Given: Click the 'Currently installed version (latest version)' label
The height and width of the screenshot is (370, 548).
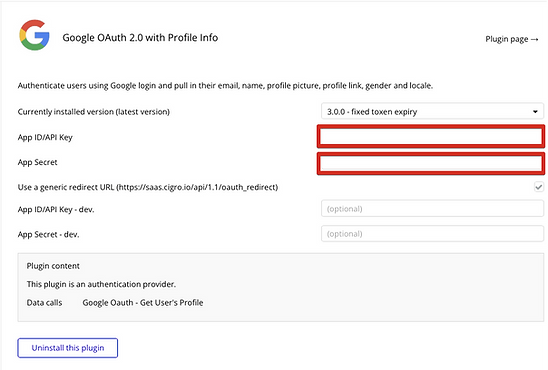Looking at the screenshot, I should coord(94,112).
